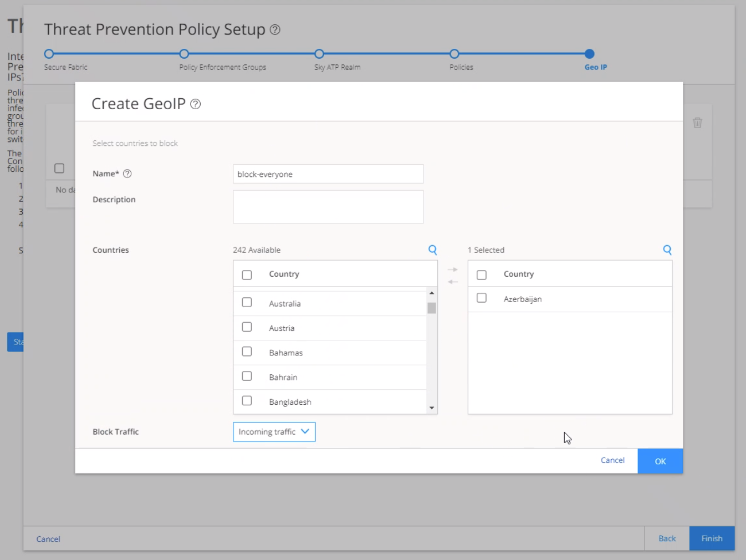Select the Geo IP step

(x=590, y=54)
